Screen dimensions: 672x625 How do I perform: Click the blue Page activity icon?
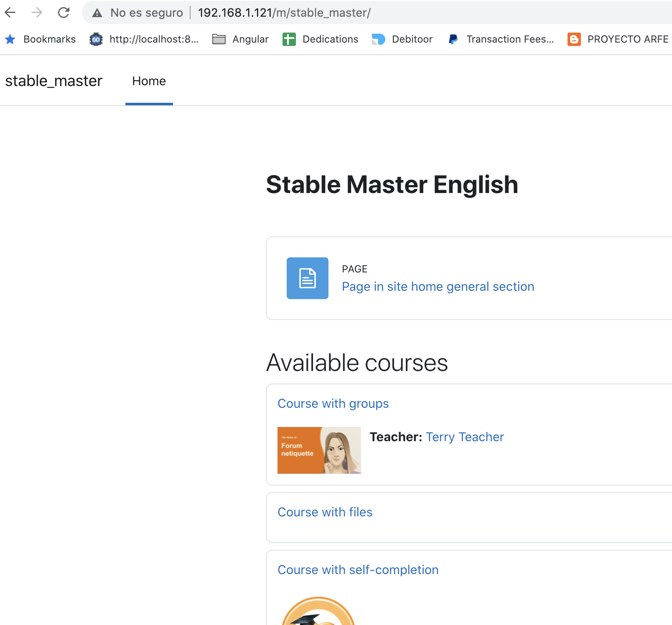308,278
